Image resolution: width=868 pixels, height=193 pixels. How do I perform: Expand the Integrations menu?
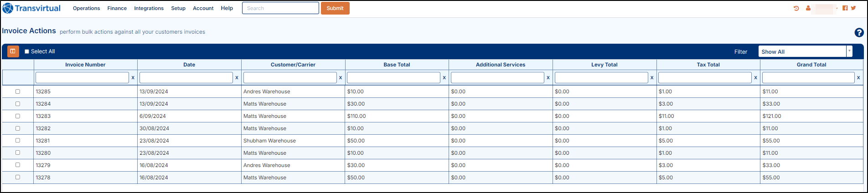tap(149, 8)
